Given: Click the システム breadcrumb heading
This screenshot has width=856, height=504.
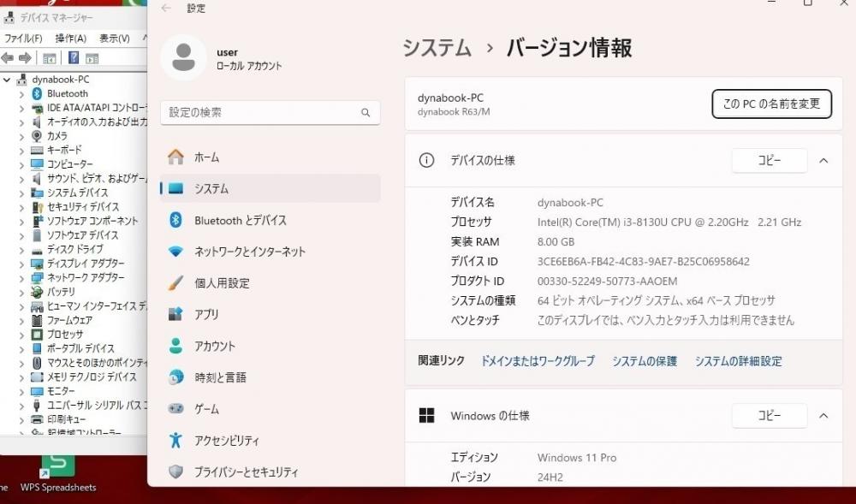Looking at the screenshot, I should (x=437, y=48).
